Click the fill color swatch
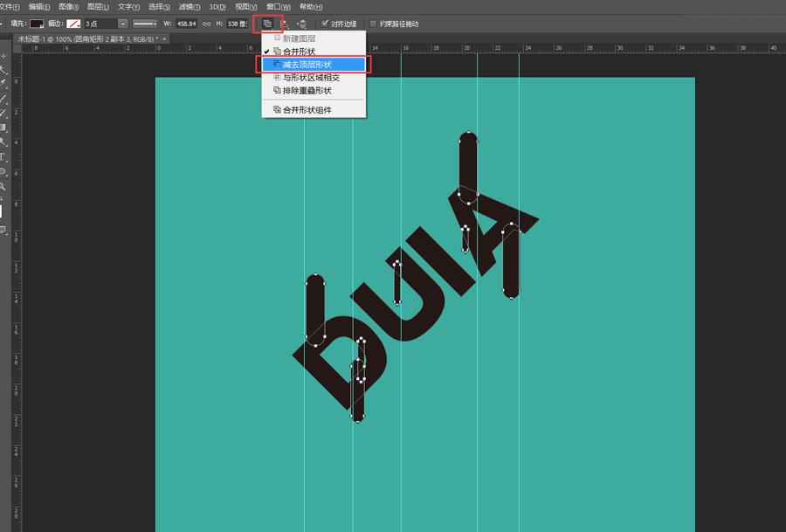The height and width of the screenshot is (532, 786). 37,24
